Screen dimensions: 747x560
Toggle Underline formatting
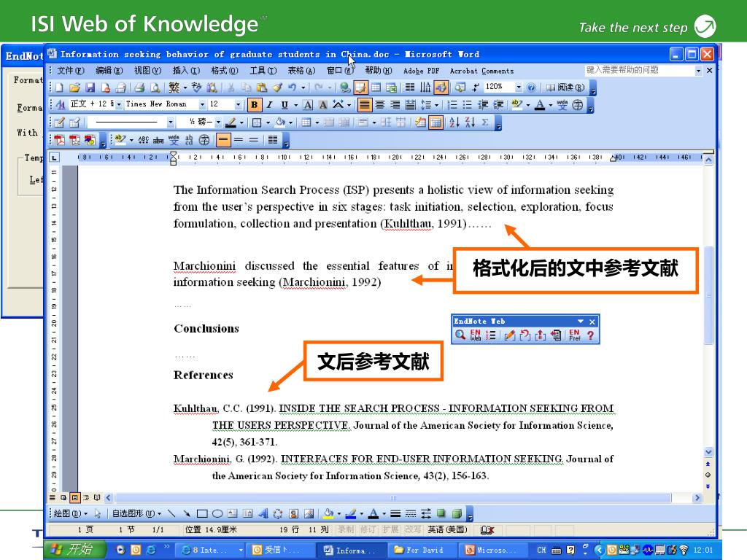coord(285,105)
